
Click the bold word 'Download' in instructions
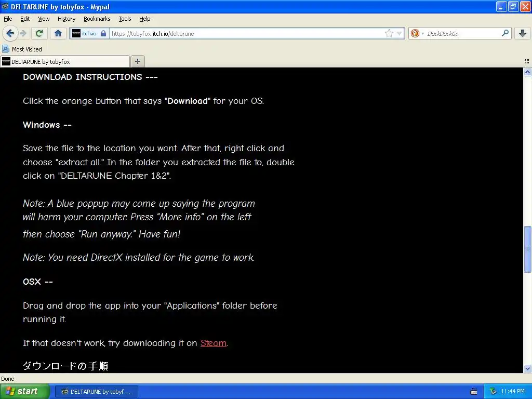point(187,101)
